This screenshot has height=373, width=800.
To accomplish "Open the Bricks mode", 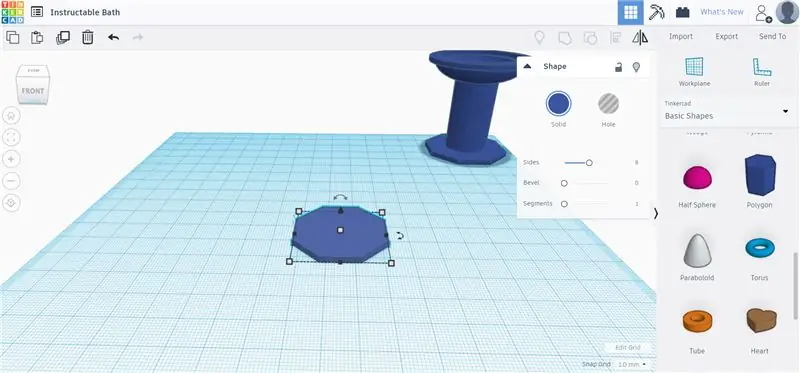I will point(683,12).
